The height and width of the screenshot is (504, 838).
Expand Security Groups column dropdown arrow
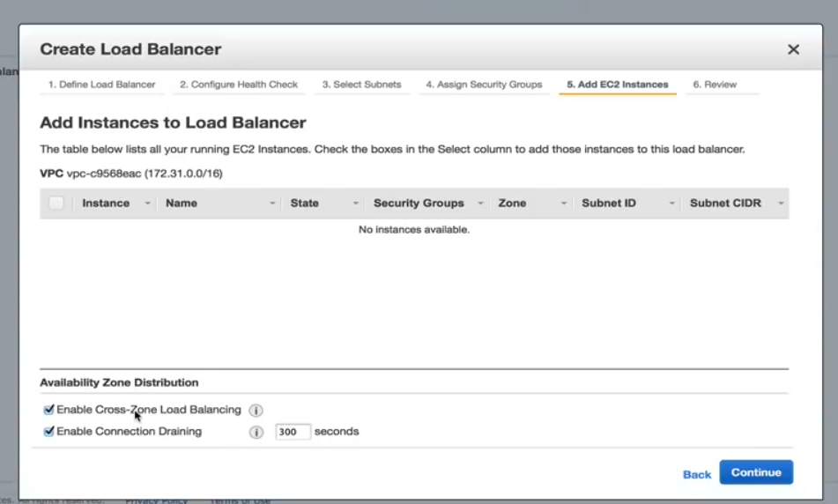480,204
